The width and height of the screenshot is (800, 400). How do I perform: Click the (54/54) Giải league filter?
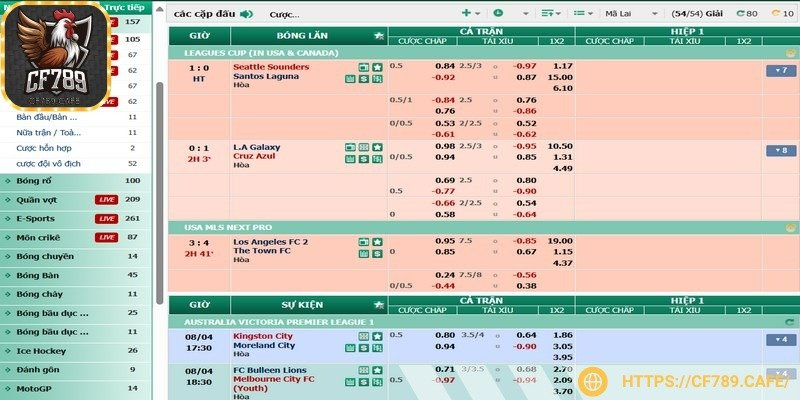coord(697,14)
